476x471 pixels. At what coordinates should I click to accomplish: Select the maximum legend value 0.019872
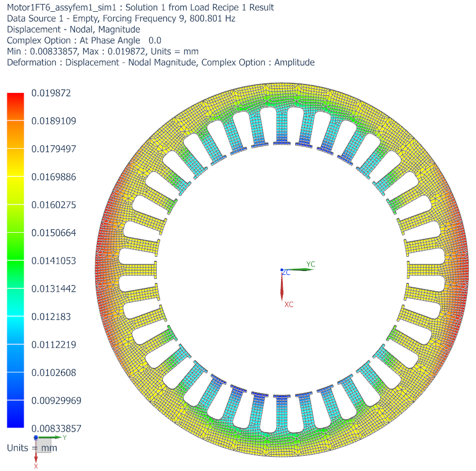click(x=52, y=93)
